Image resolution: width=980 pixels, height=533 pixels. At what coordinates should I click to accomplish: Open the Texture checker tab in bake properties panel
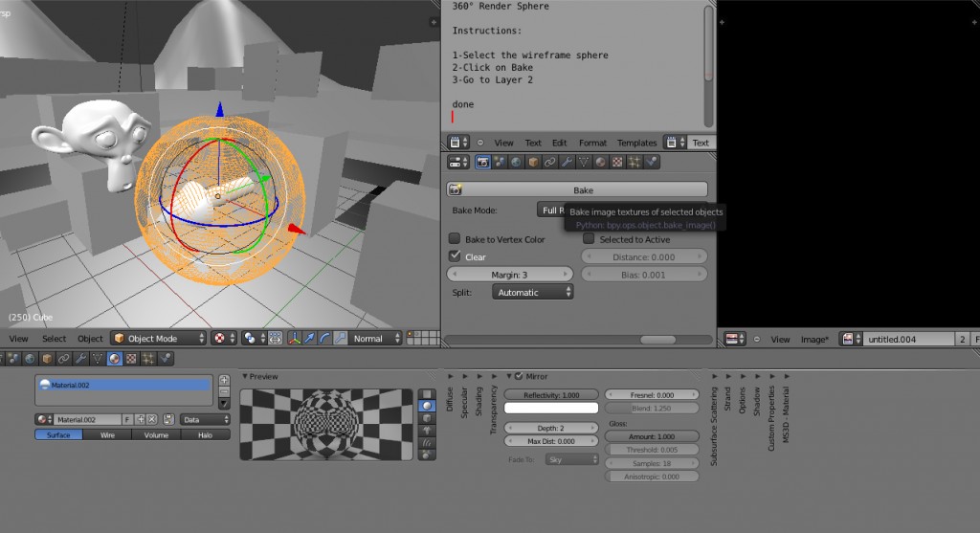(617, 163)
